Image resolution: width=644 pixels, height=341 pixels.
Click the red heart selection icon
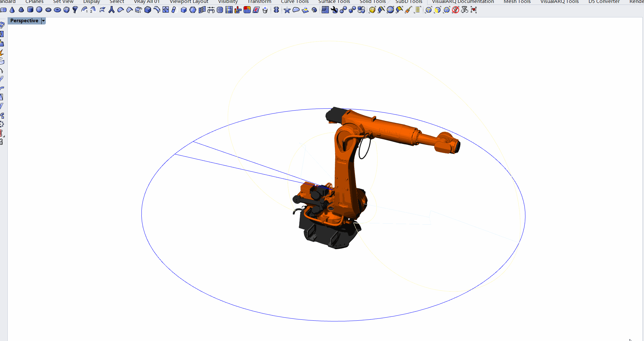pos(474,10)
